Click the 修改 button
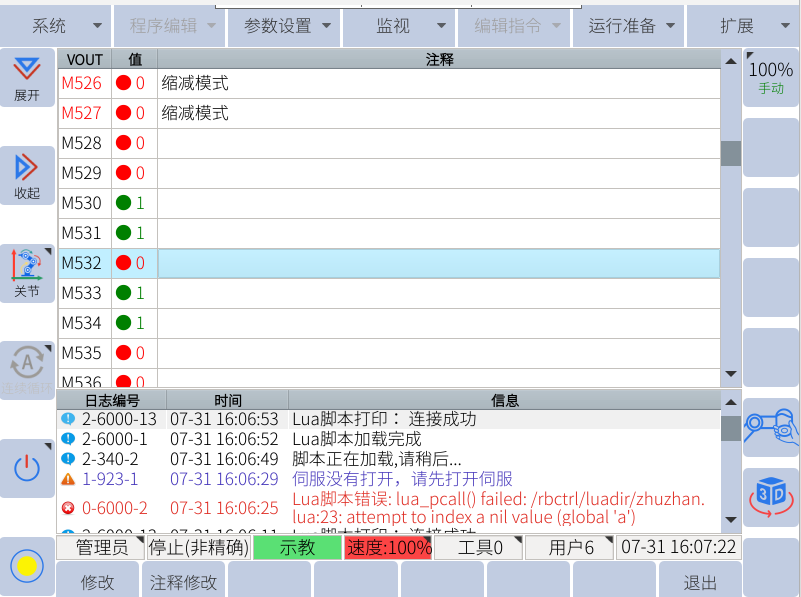The height and width of the screenshot is (597, 801). pos(98,582)
